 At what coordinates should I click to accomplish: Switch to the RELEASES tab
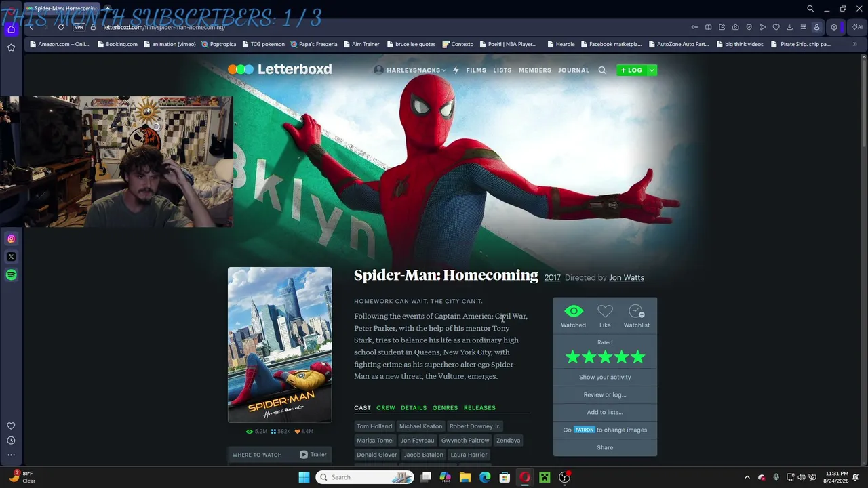coord(479,408)
